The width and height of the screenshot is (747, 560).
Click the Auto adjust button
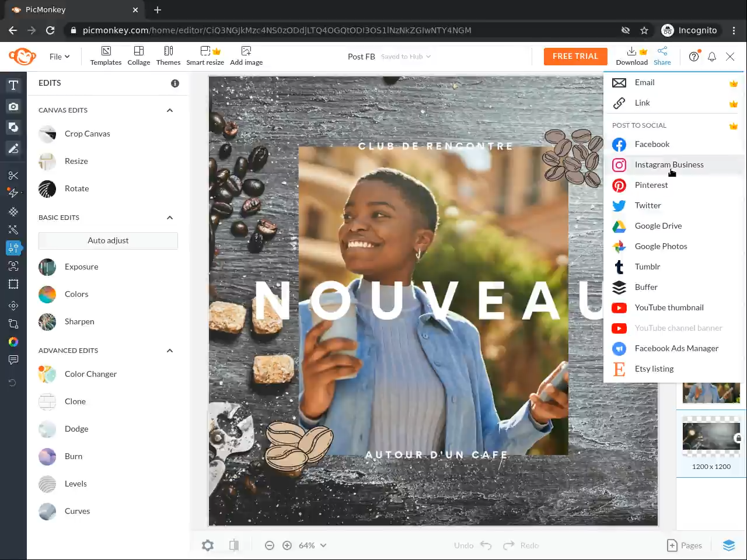click(108, 240)
